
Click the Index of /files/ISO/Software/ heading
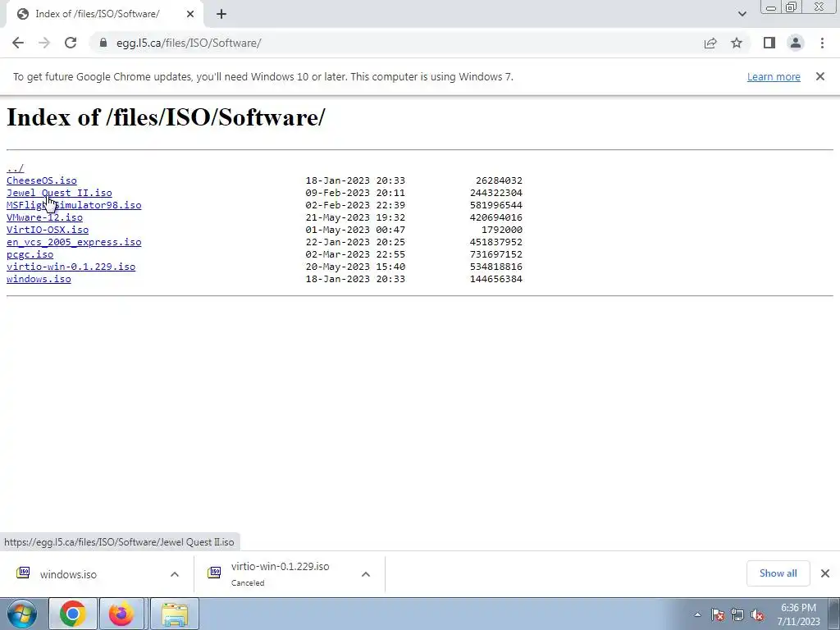pos(166,117)
